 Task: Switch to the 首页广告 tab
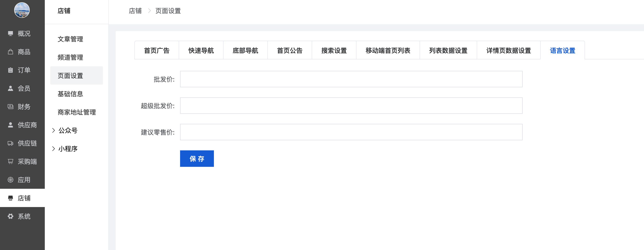tap(157, 51)
